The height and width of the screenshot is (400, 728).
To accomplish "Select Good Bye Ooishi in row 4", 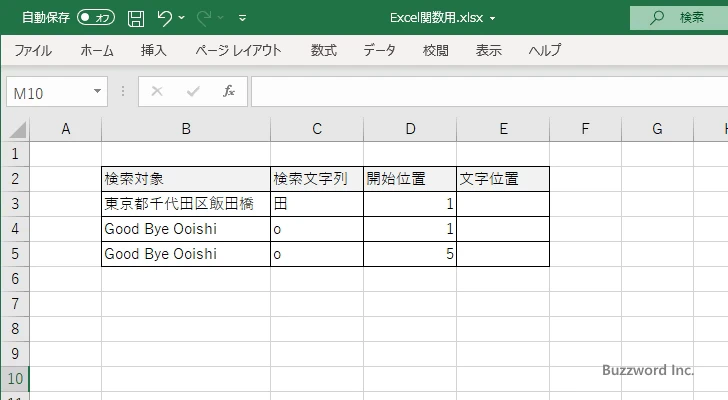I will pyautogui.click(x=186, y=229).
